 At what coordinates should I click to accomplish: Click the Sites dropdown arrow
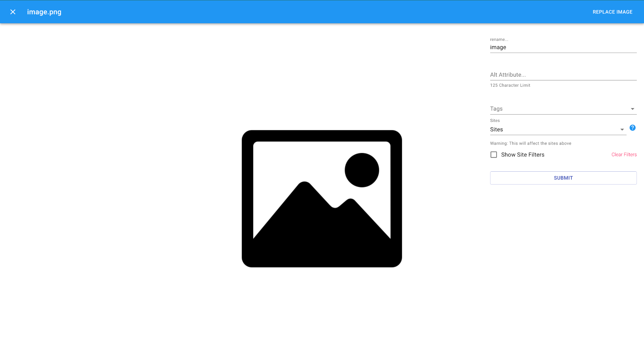pos(622,130)
